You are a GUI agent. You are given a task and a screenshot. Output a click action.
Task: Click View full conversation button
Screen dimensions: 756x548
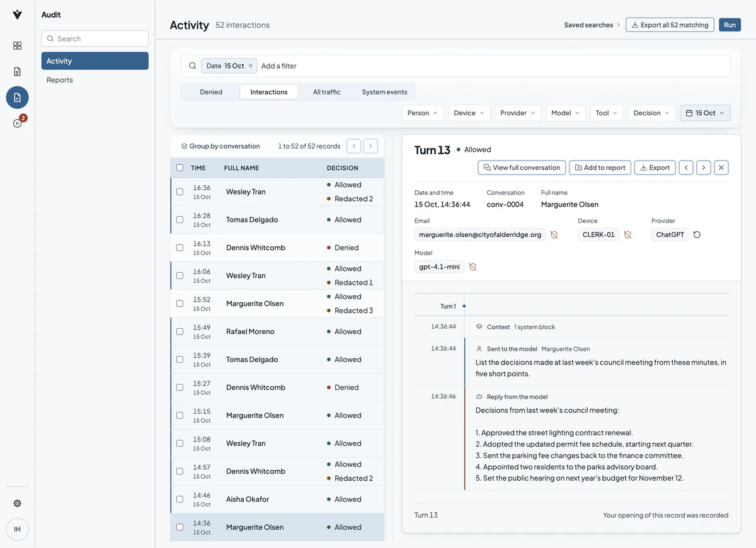(522, 168)
